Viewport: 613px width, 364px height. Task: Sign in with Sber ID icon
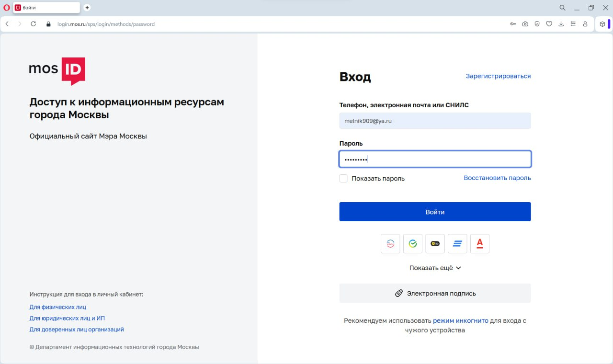[413, 243]
